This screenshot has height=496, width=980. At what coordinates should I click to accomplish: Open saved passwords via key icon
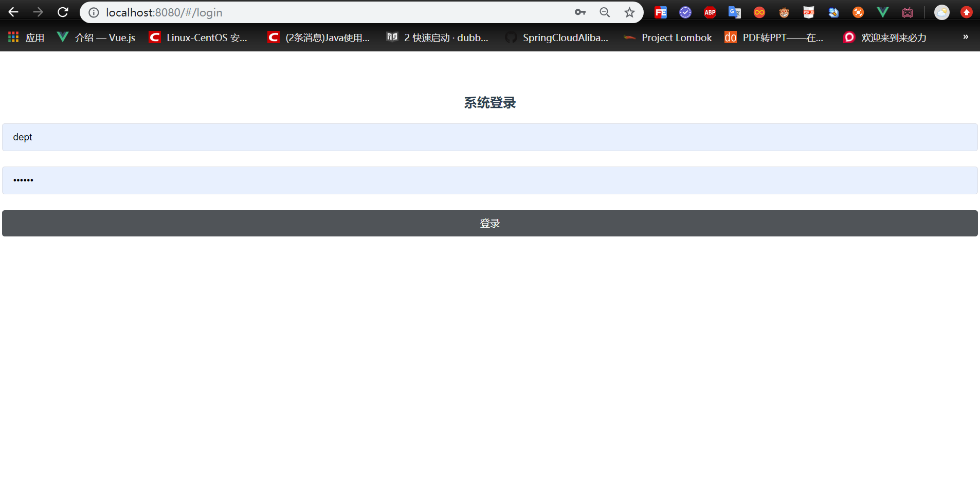580,12
